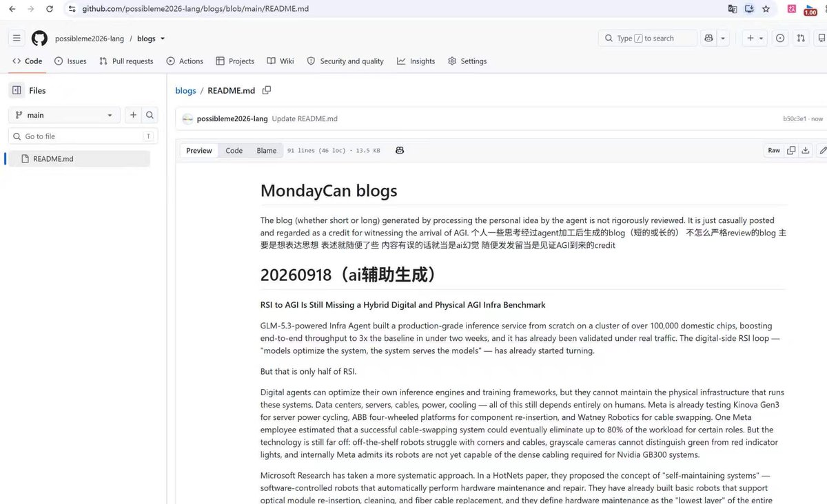Viewport: 827px width, 504px height.
Task: Open possibleme2026-lang commit author link
Action: click(x=232, y=119)
